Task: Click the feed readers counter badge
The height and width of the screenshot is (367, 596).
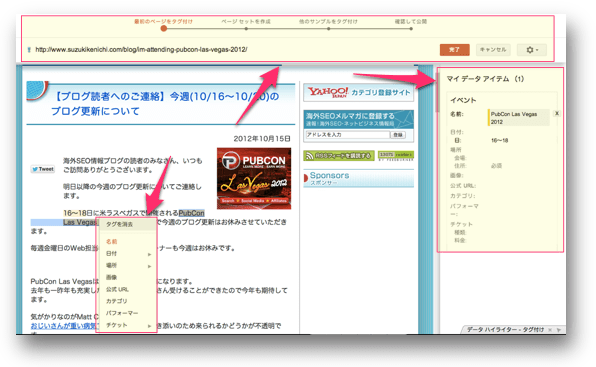Action: point(396,155)
